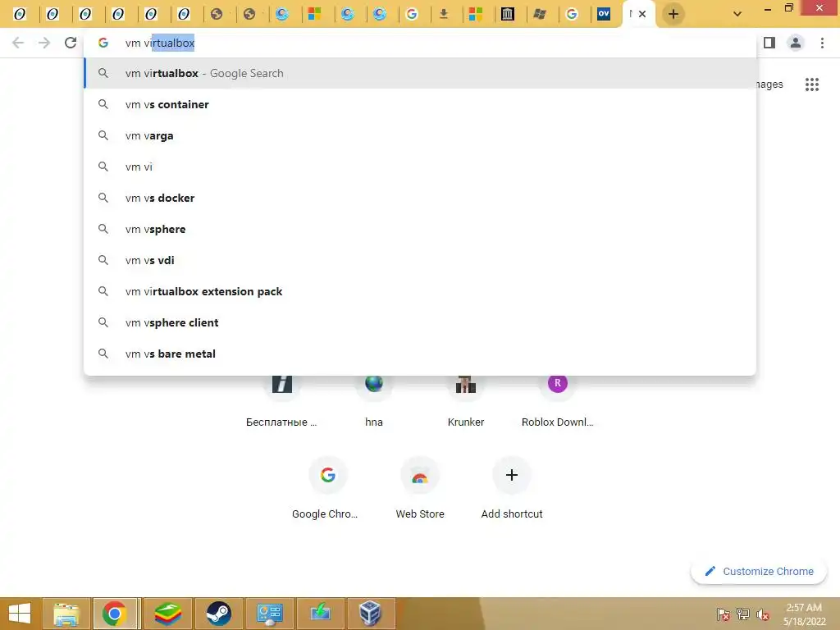Choose the vm vsphere suggestion
Image resolution: width=840 pixels, height=630 pixels.
coord(420,230)
